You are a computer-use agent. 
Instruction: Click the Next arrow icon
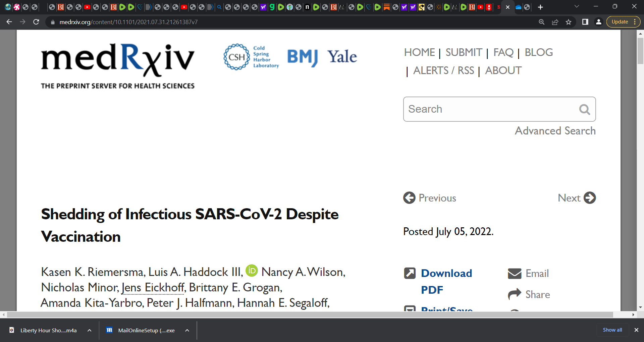click(590, 198)
